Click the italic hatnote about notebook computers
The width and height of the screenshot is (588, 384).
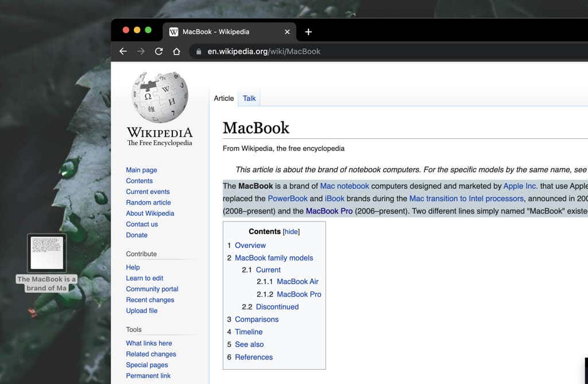point(411,170)
